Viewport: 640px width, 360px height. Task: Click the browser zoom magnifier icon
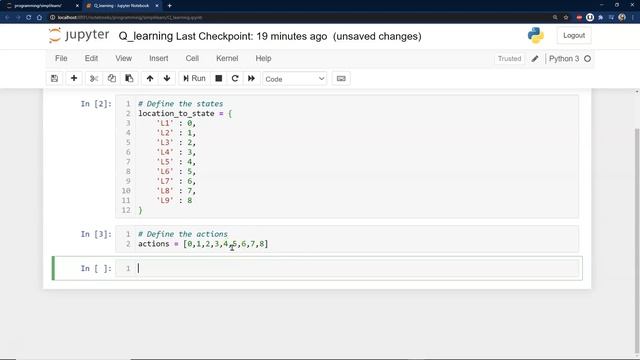click(555, 18)
